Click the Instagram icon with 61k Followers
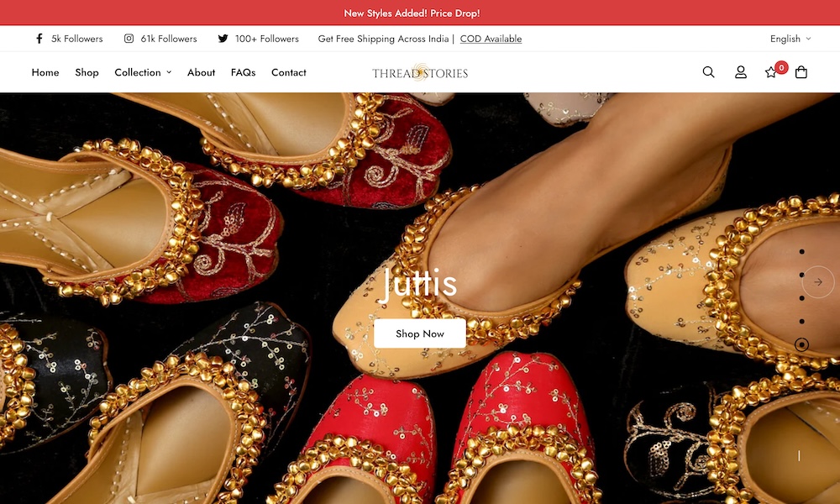The width and height of the screenshot is (840, 504). (x=129, y=39)
